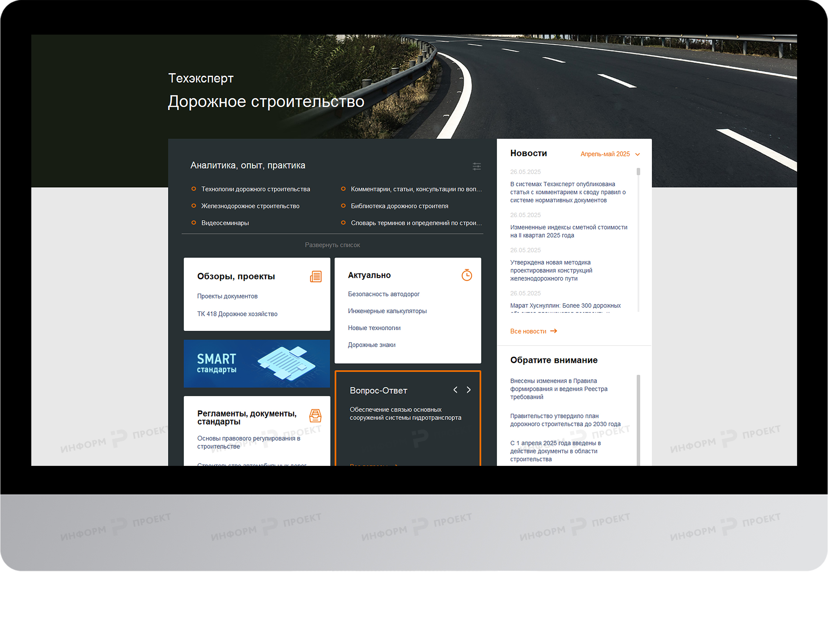
Task: Open Проекты документов link
Action: pos(227,296)
